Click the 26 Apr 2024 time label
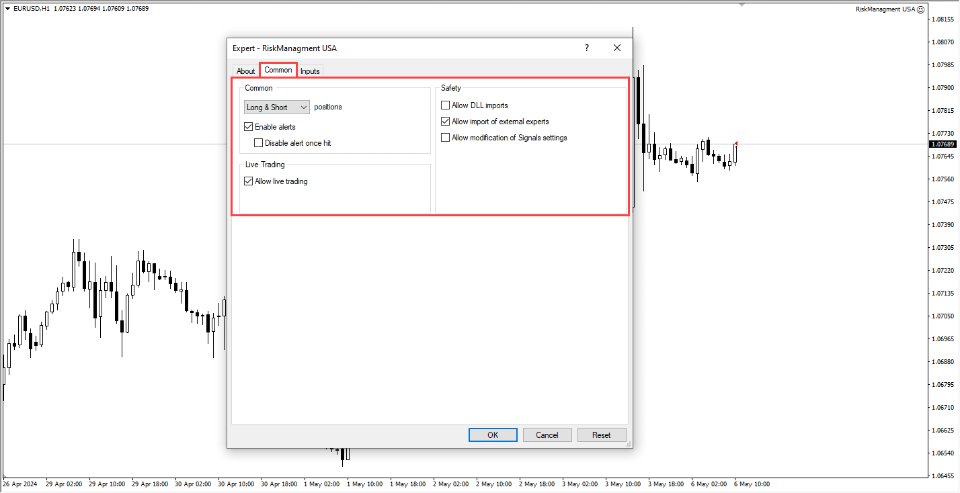960x493 pixels. 20,484
